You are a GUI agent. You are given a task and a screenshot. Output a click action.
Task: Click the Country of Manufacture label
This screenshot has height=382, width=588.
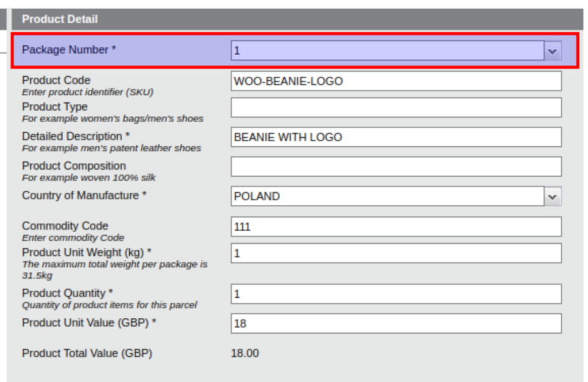click(84, 195)
